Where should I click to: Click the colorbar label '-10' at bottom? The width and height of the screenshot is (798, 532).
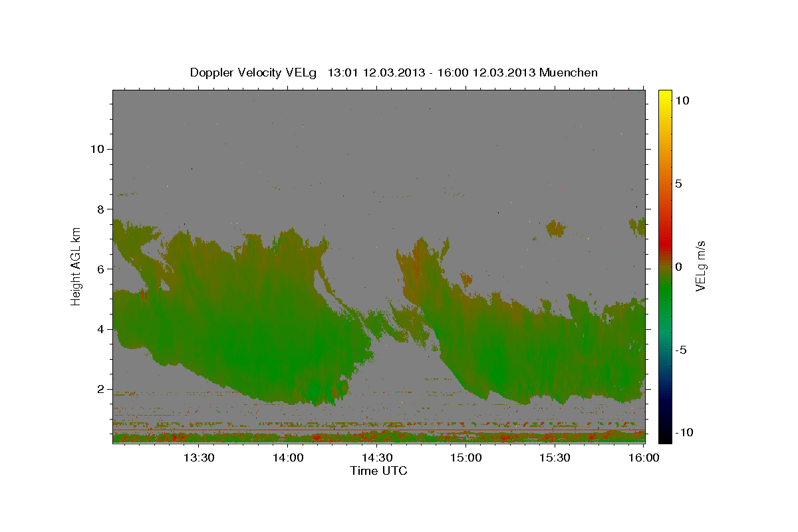tap(684, 432)
